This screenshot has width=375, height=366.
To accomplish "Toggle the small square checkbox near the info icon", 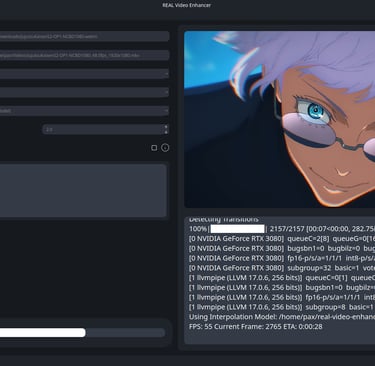I will (154, 148).
